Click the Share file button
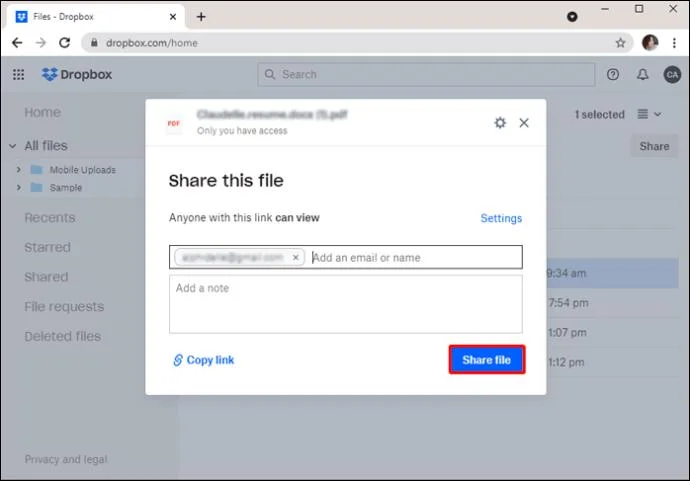 tap(487, 360)
